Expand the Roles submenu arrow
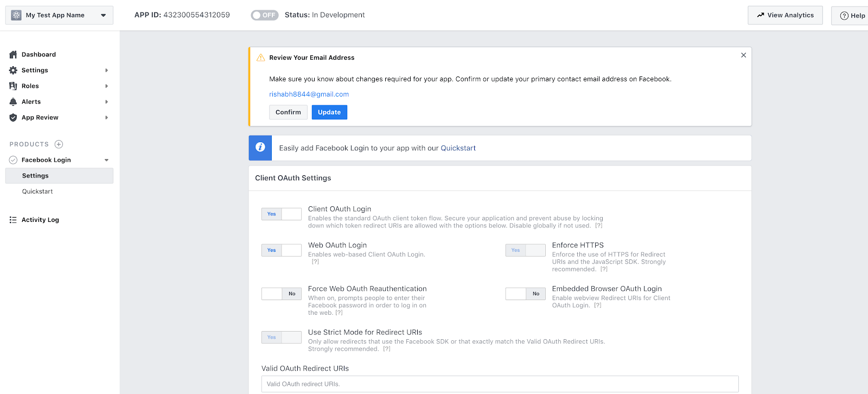This screenshot has width=868, height=394. (107, 86)
